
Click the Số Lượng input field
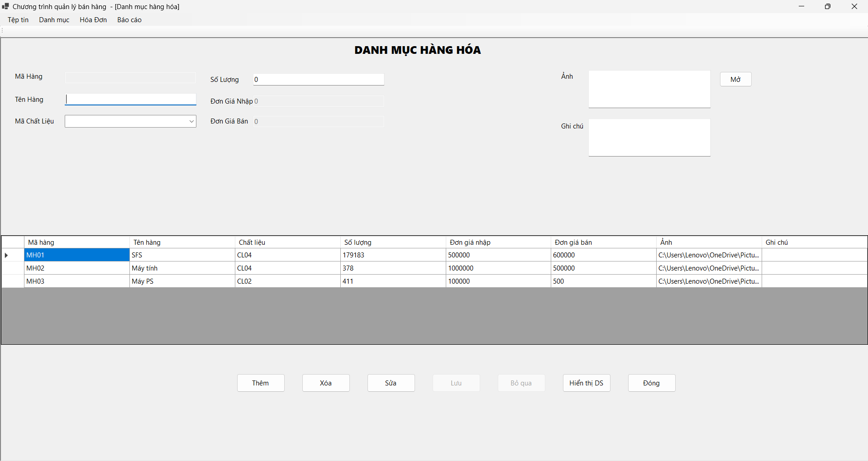point(318,79)
